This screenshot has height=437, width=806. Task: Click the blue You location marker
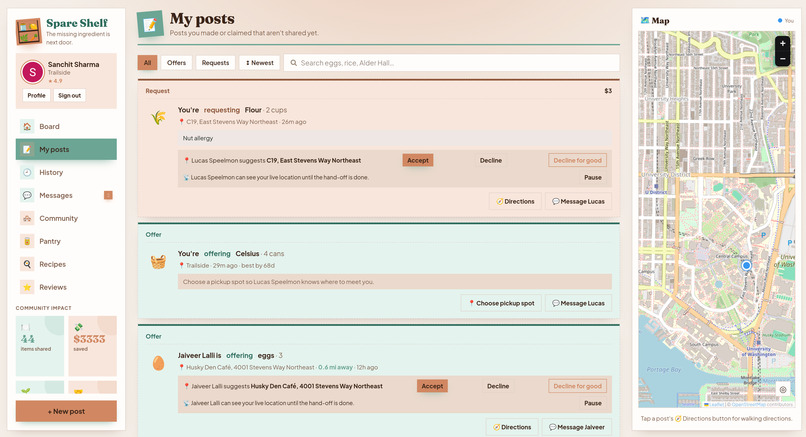pos(746,266)
